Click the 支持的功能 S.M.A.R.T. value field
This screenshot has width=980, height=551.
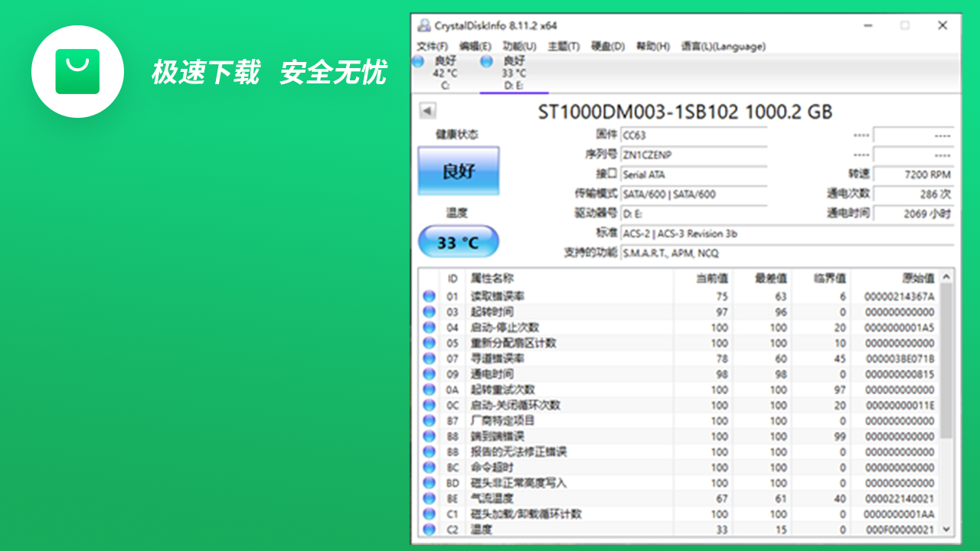coord(693,253)
